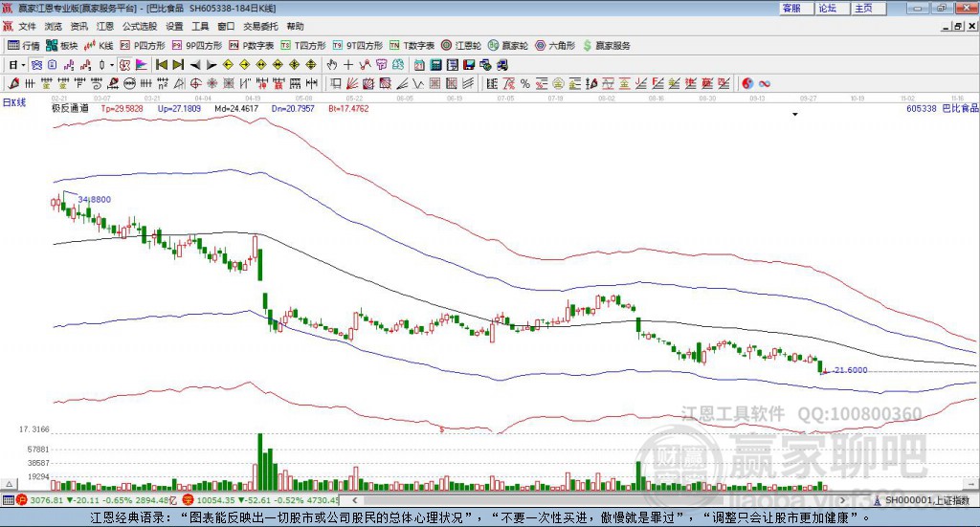Open the 9T四方形 tool
The image size is (980, 527).
tap(358, 46)
